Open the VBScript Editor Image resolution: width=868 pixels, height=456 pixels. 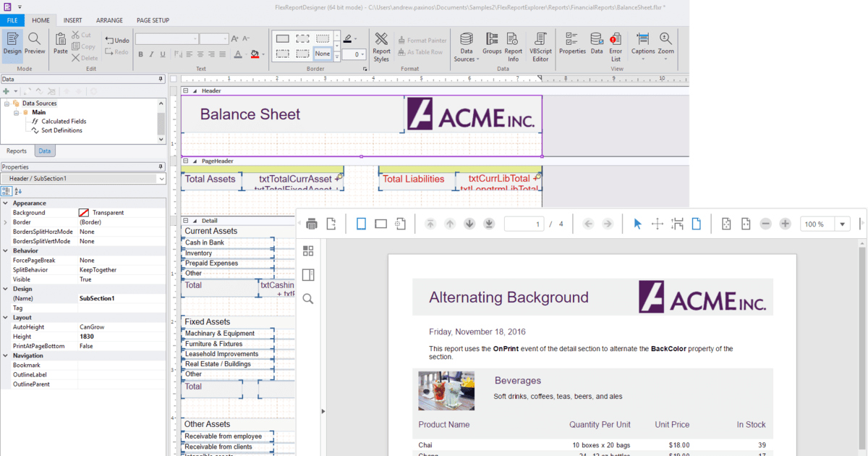coord(540,47)
